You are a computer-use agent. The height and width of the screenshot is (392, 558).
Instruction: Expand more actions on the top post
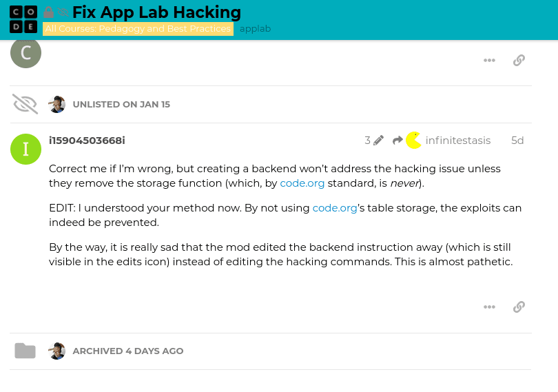[x=489, y=60]
